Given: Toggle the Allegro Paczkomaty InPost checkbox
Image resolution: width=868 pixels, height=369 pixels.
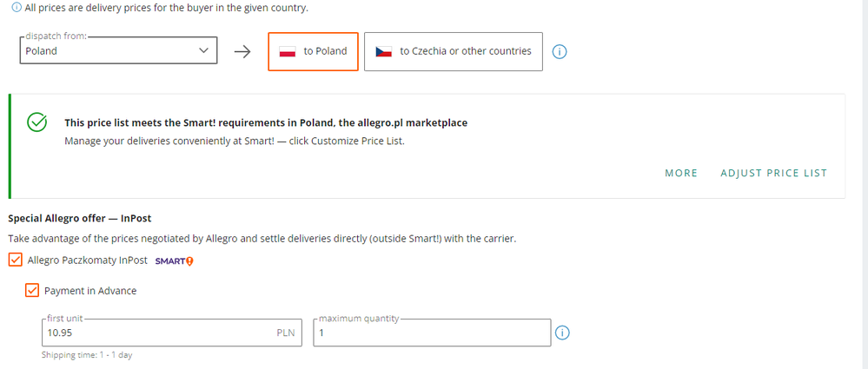Looking at the screenshot, I should click(15, 260).
